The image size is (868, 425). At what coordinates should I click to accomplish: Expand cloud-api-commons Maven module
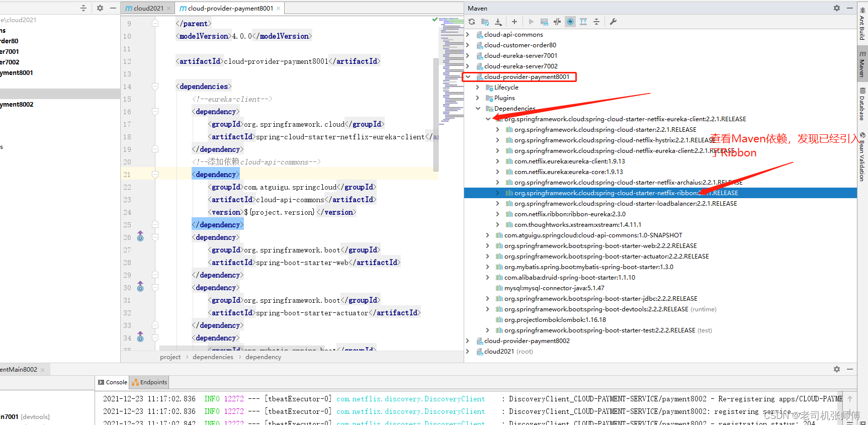[x=468, y=35]
